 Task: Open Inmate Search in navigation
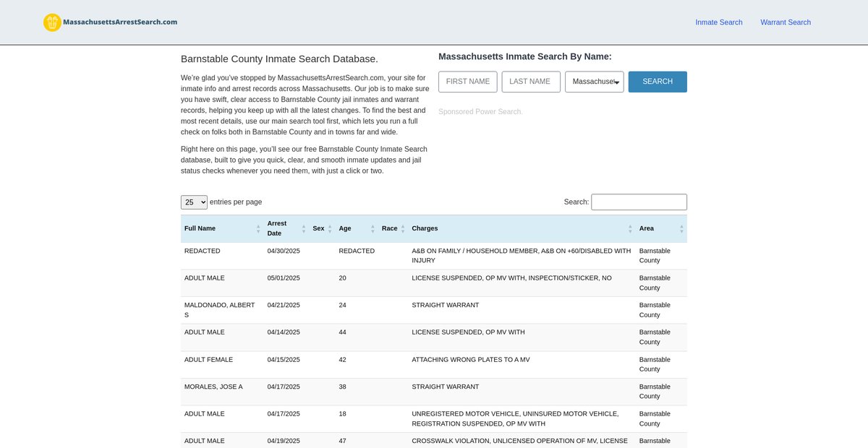[718, 22]
